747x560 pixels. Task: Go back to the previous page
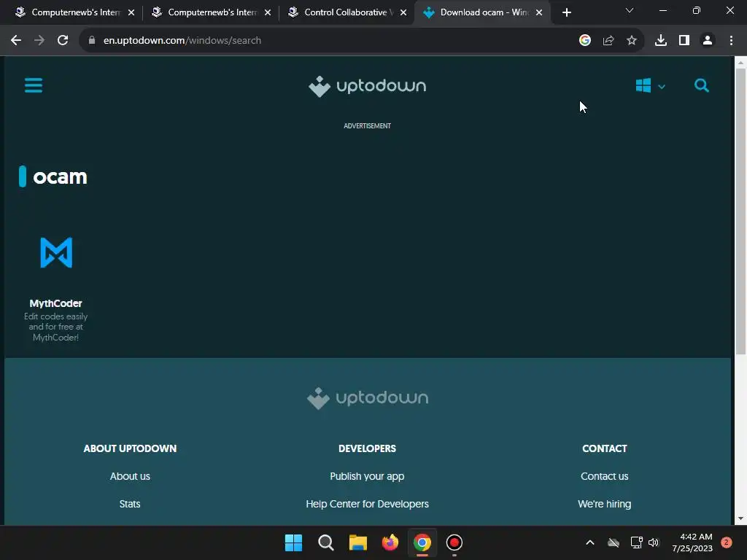click(x=16, y=41)
